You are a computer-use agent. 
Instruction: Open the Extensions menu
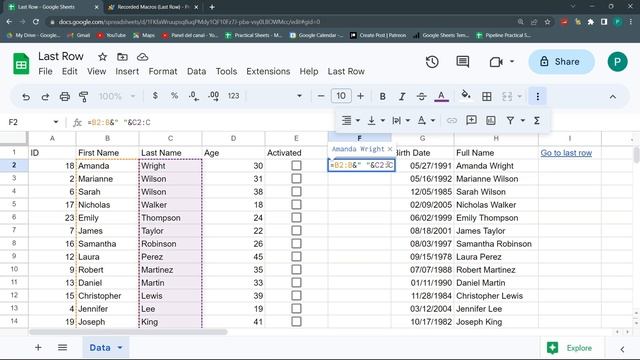tap(268, 71)
